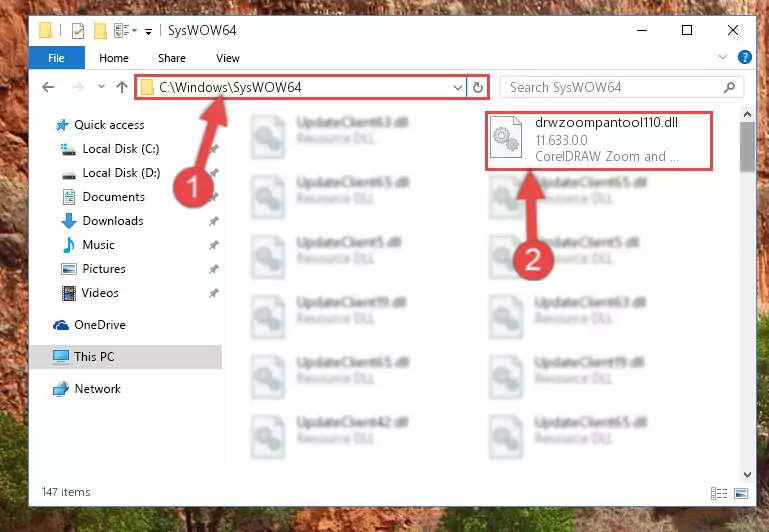Click the pin icon next to Pictures
The width and height of the screenshot is (769, 532).
[x=213, y=269]
